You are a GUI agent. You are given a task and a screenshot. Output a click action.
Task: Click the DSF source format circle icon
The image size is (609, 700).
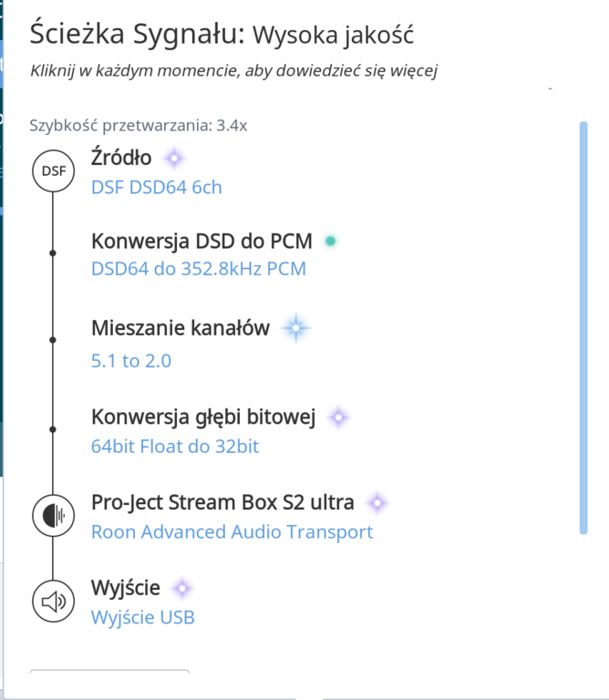pos(53,171)
